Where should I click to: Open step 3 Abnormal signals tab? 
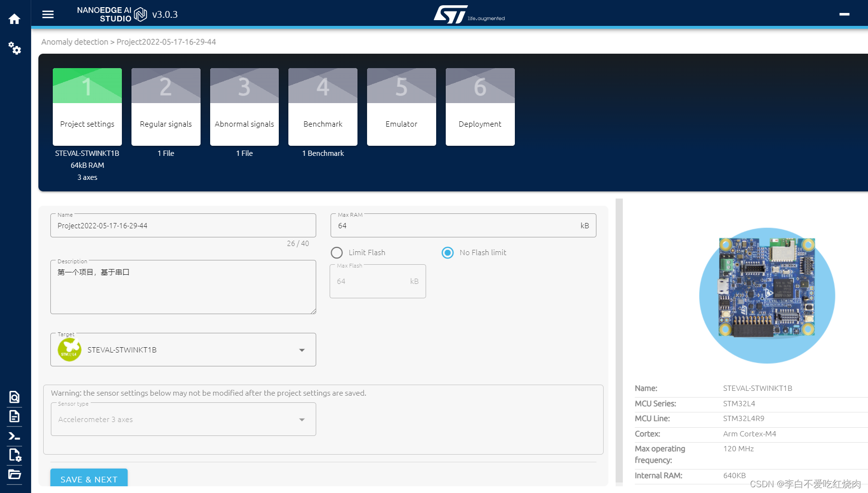pyautogui.click(x=244, y=106)
